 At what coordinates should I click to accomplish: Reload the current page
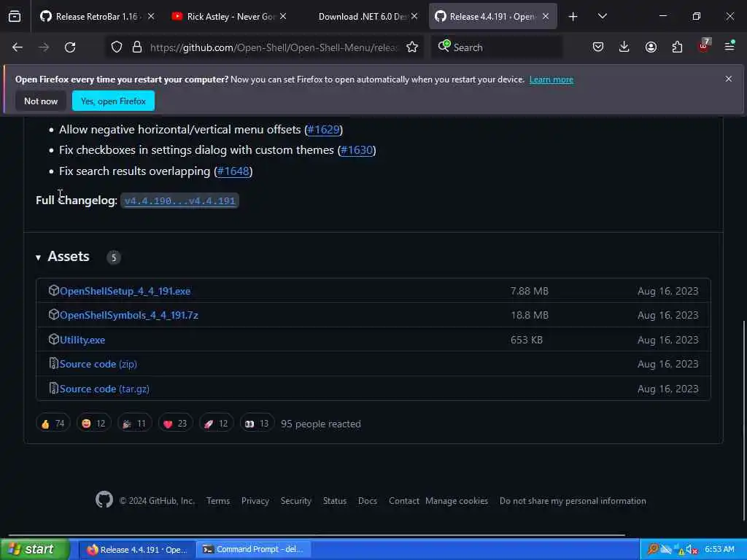[70, 47]
